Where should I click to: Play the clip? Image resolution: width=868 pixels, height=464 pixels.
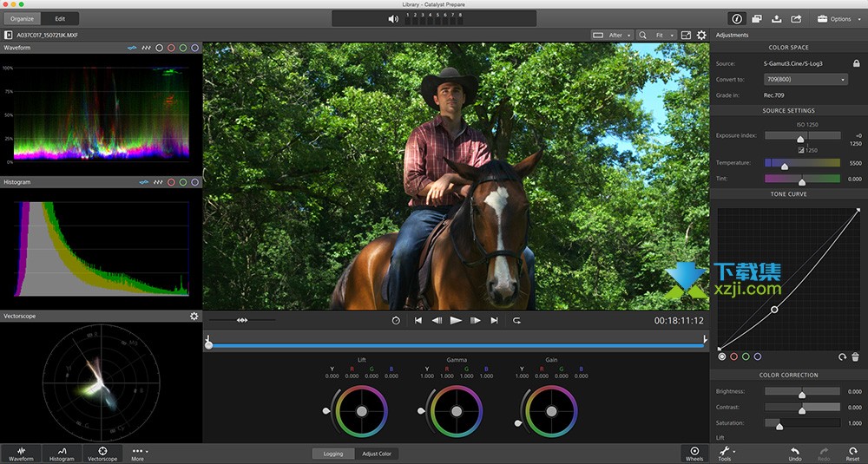(457, 321)
